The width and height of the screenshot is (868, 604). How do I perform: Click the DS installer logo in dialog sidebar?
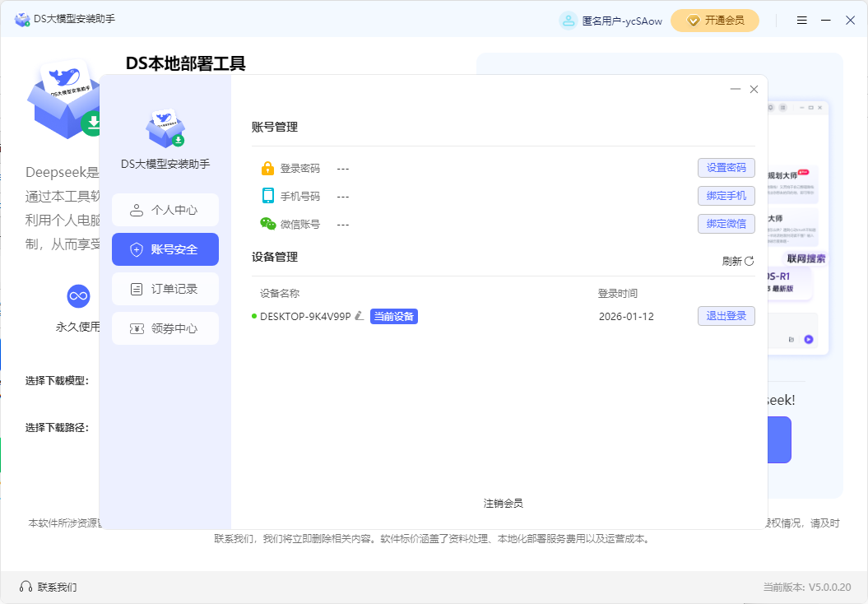(165, 128)
